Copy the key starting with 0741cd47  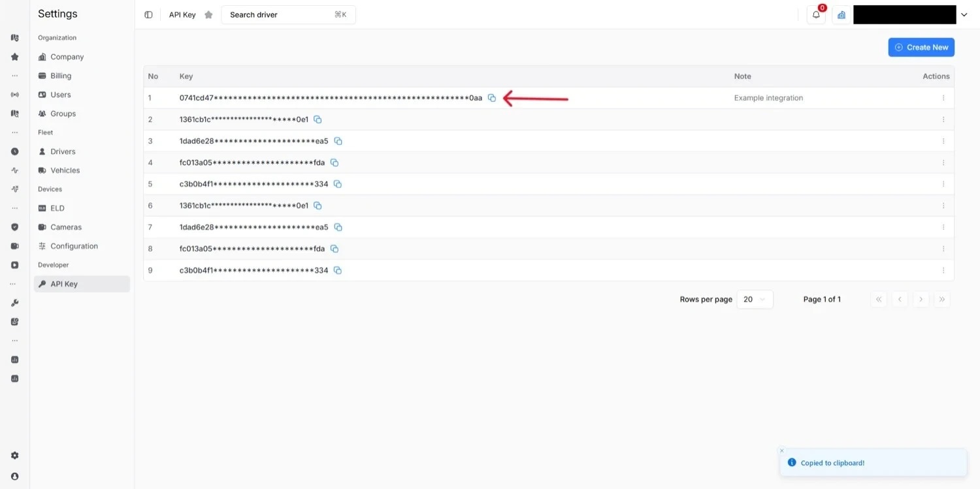pyautogui.click(x=492, y=98)
